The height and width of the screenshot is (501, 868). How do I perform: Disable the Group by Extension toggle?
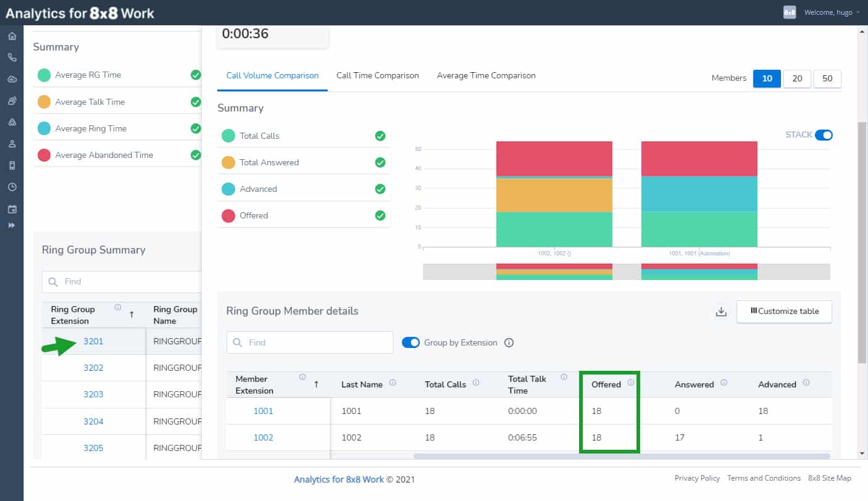point(411,342)
